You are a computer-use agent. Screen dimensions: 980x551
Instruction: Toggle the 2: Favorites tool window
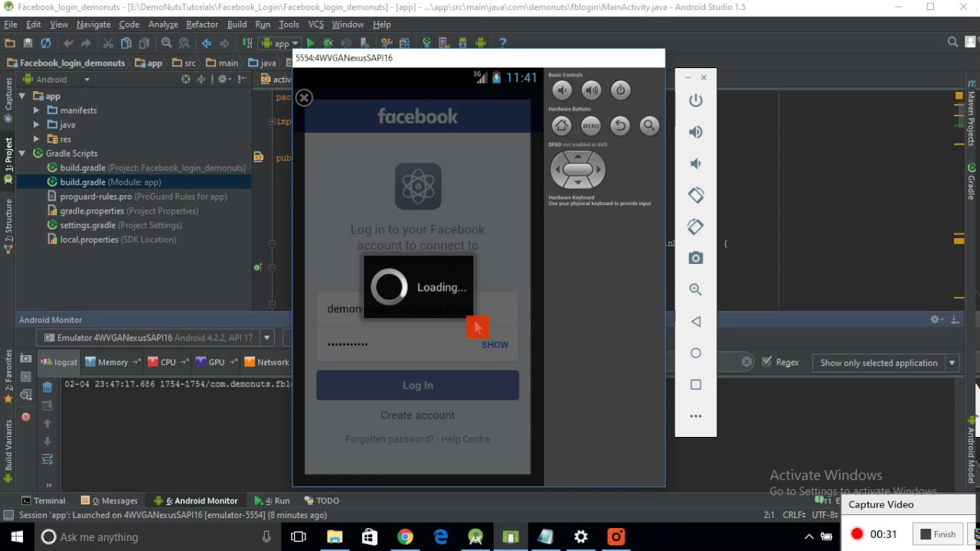click(8, 377)
